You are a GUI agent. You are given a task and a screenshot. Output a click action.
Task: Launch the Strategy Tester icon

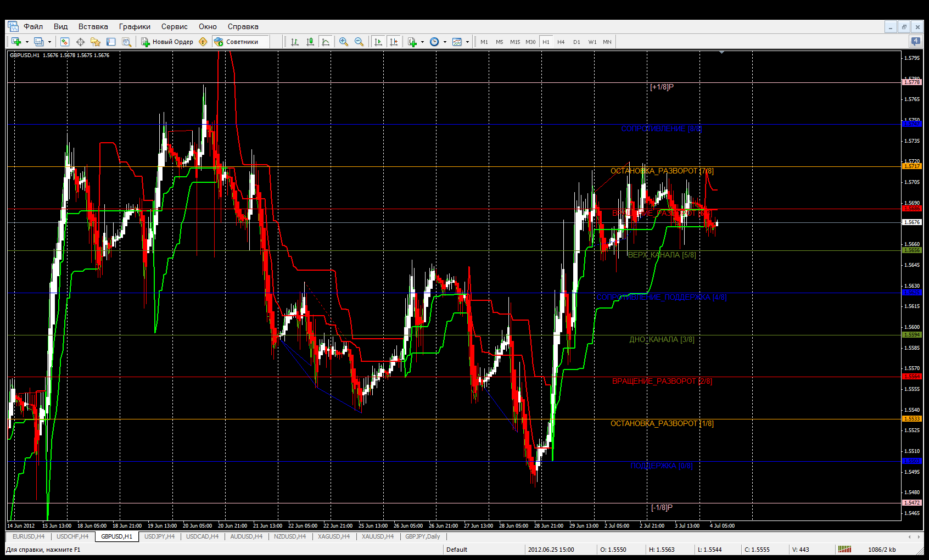[x=126, y=42]
